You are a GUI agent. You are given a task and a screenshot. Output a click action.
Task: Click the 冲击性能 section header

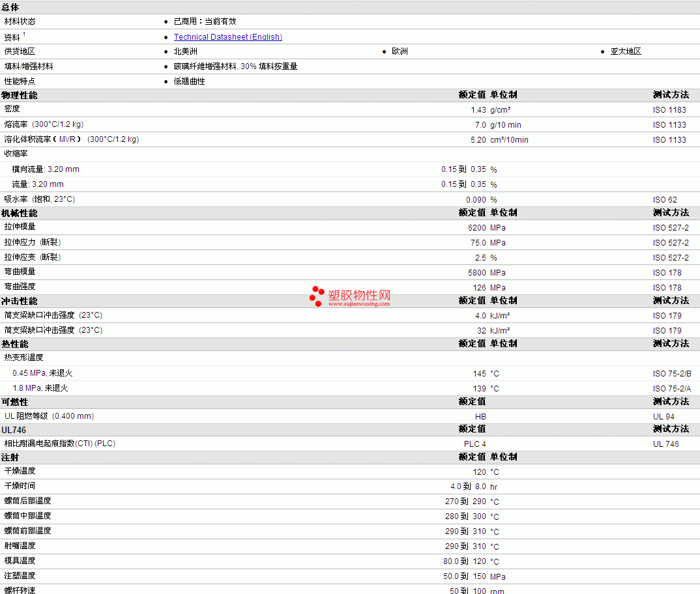[19, 302]
